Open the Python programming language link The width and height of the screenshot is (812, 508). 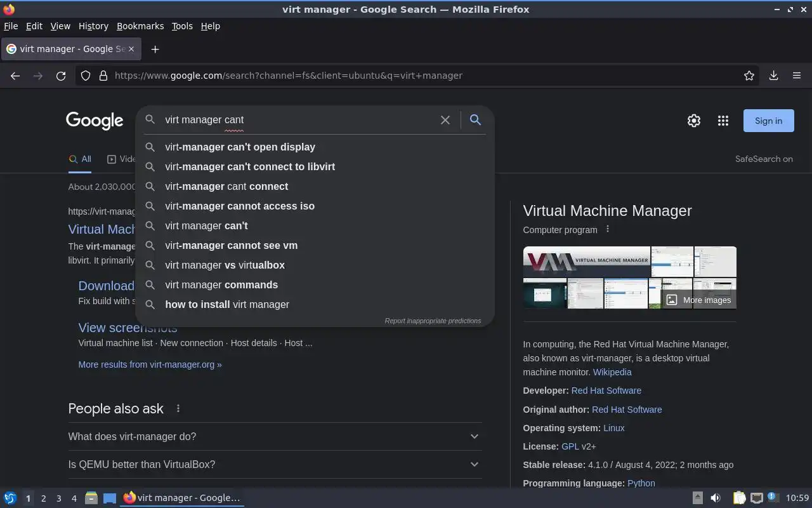tap(641, 483)
